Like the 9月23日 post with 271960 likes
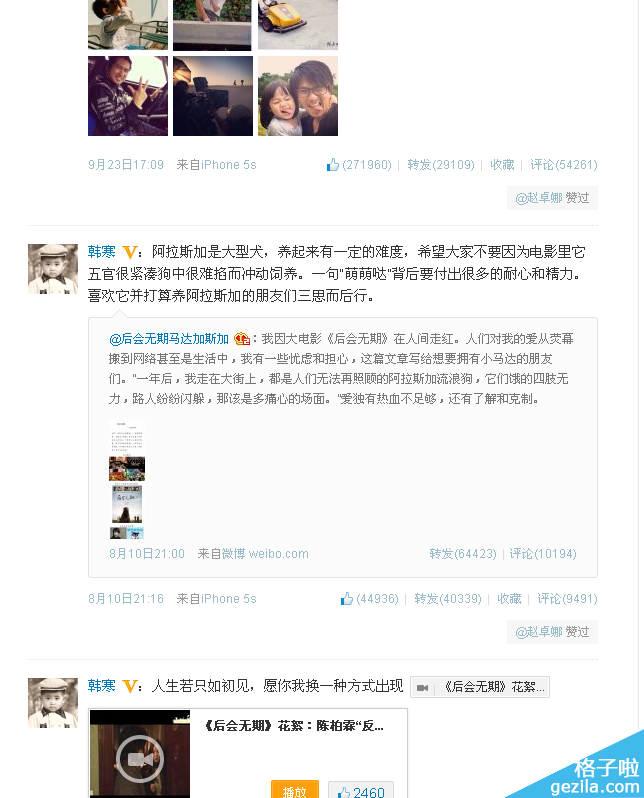644x798 pixels. (359, 165)
